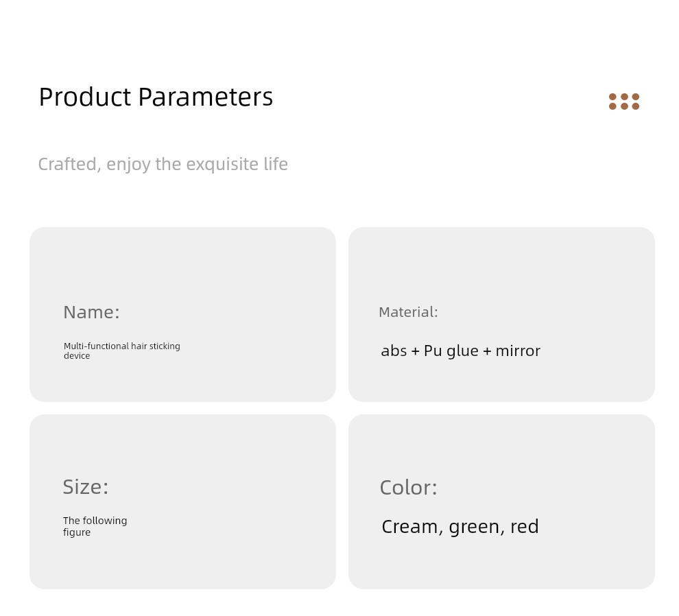The width and height of the screenshot is (679, 616).
Task: Click the word "Parameters" in the title
Action: click(205, 97)
